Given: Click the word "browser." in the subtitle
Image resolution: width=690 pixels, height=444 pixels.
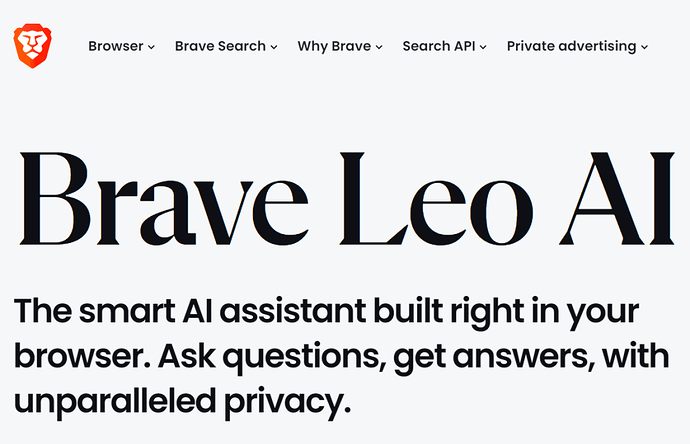Looking at the screenshot, I should tap(82, 356).
